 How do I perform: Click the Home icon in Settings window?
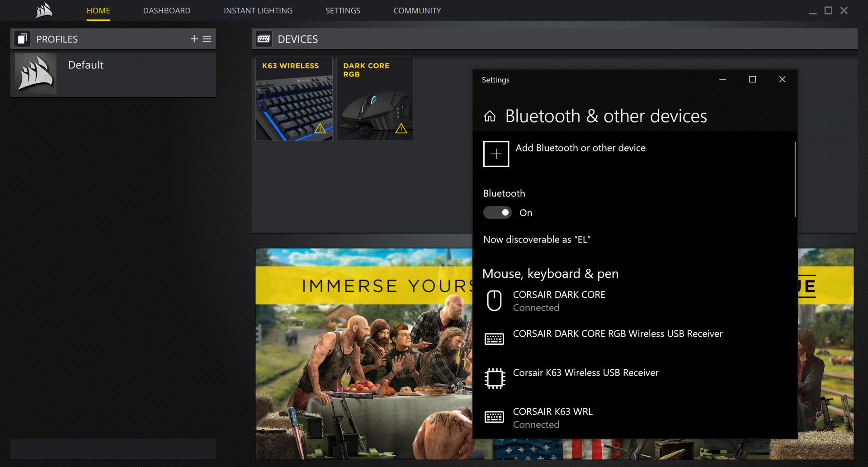pyautogui.click(x=490, y=116)
